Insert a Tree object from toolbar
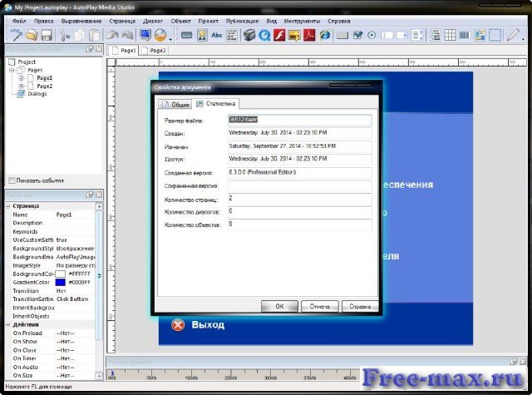 click(435, 35)
